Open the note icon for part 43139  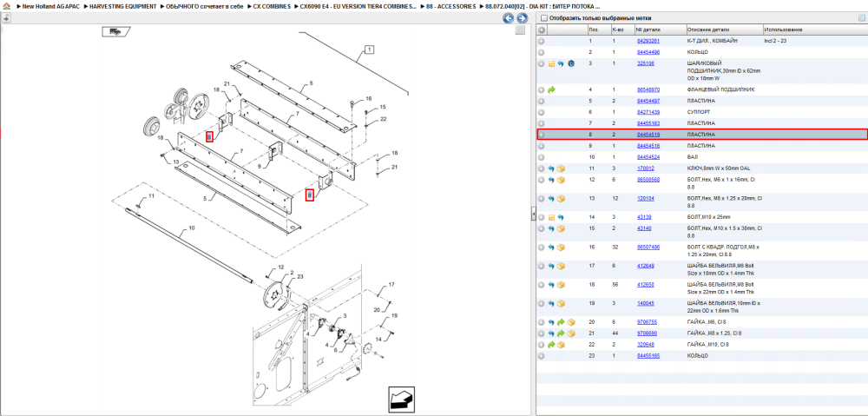(x=551, y=217)
